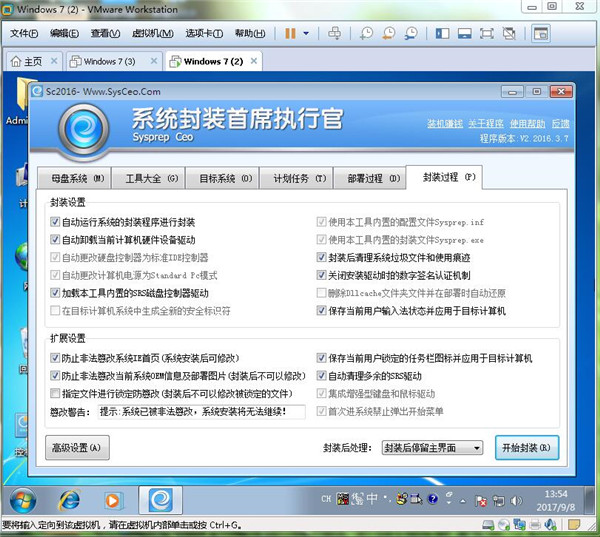Click the volume speaker tray icon
Image resolution: width=600 pixels, height=537 pixels.
tap(516, 501)
